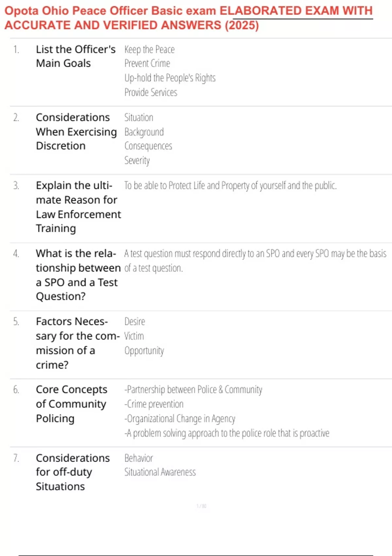Image resolution: width=392 pixels, height=556 pixels.
Task: Select the answer about SPO test question basis
Action: click(x=255, y=261)
